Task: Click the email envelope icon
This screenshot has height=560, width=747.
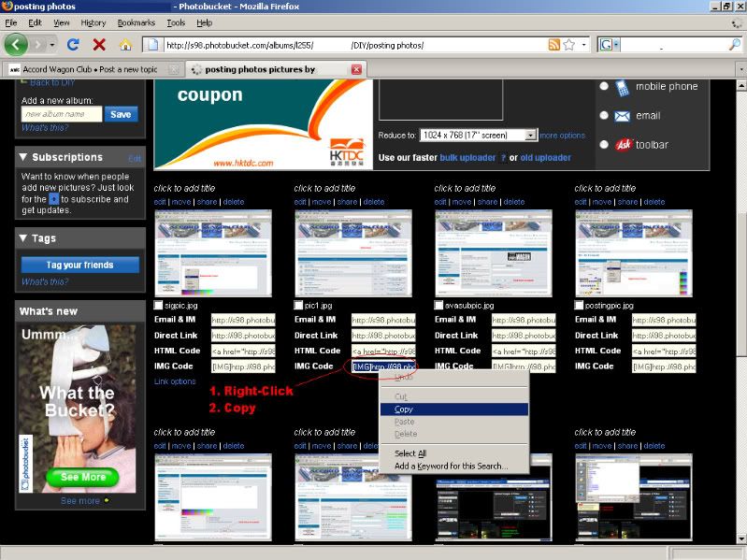Action: pos(622,116)
